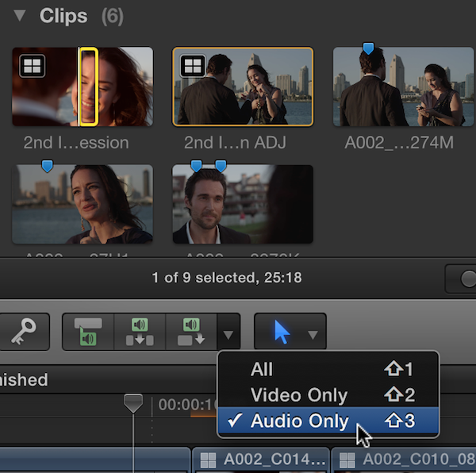
Task: Collapse the Clips section disclosure triangle
Action: [20, 16]
